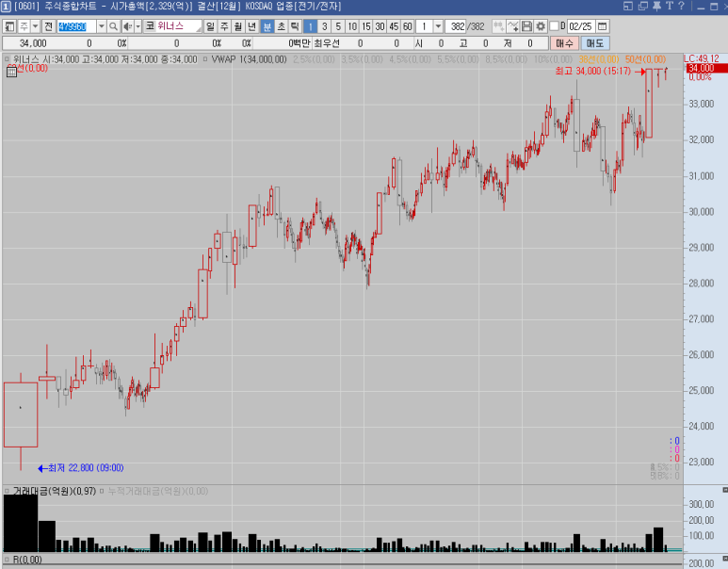Viewport: 728px width, 569px height.
Task: Save chart with the floppy disk icon
Action: pyautogui.click(x=527, y=26)
